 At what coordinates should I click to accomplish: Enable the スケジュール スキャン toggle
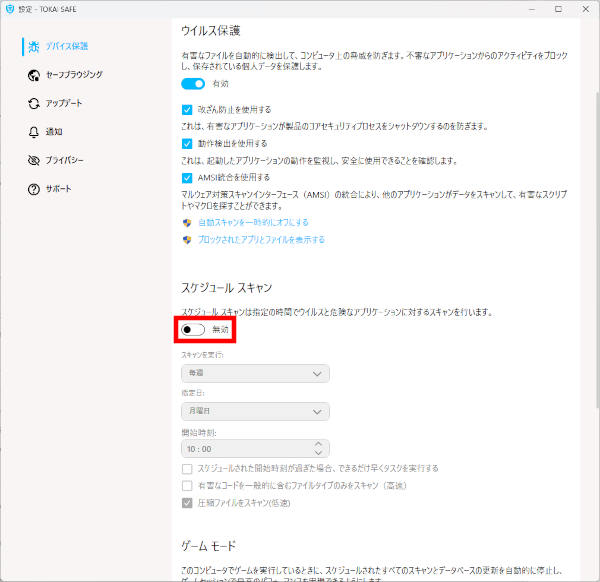tap(193, 329)
